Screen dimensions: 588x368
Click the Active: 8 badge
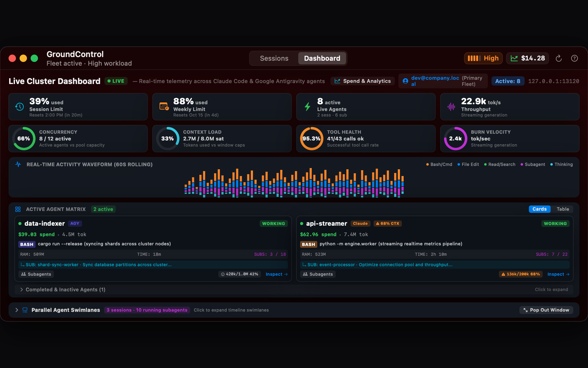click(508, 81)
